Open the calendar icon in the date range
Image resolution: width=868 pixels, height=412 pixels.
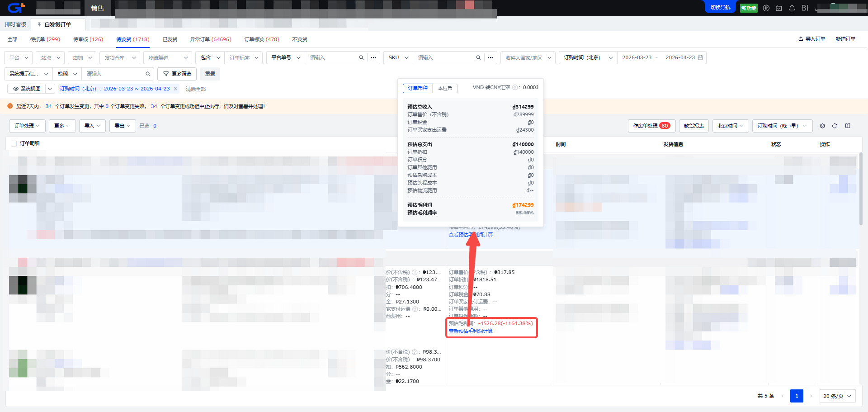[x=700, y=57]
